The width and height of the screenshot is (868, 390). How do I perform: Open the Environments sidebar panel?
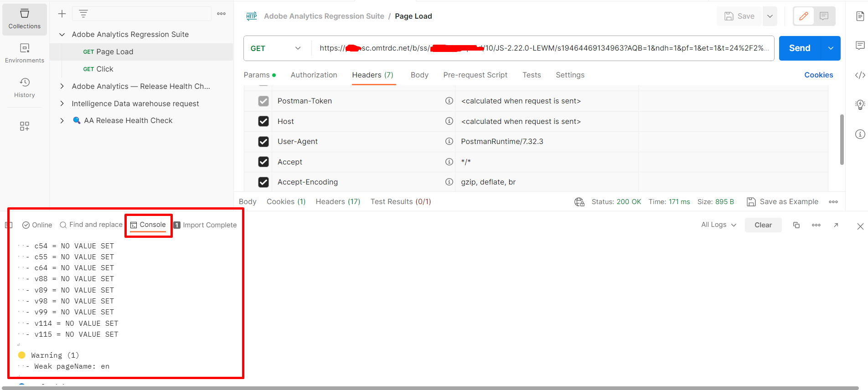[25, 53]
